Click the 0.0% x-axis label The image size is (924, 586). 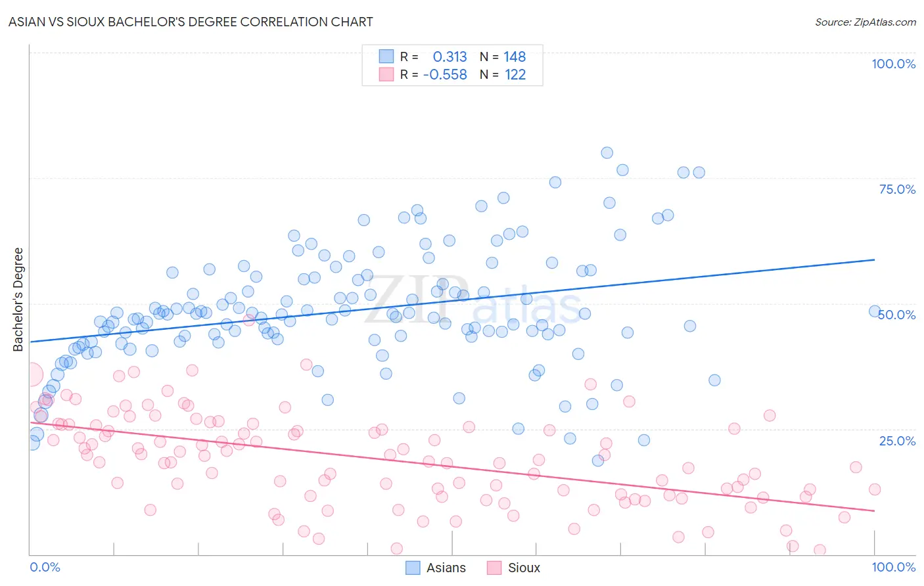(x=45, y=567)
